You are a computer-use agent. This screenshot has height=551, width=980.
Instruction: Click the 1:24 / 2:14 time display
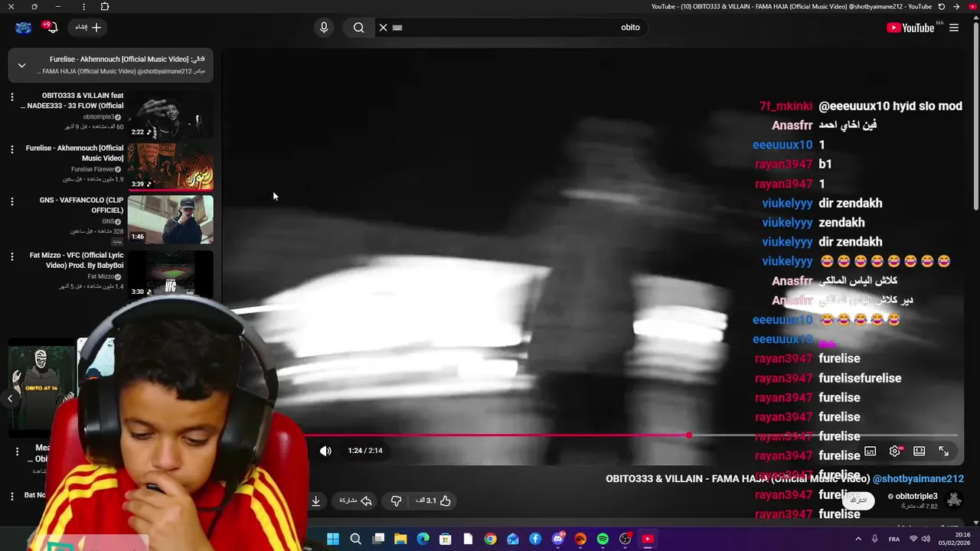[365, 451]
